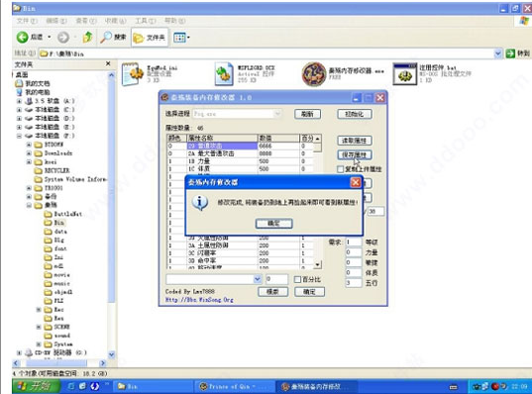Toggle the Folders toolbar button
The width and height of the screenshot is (532, 394).
click(150, 38)
